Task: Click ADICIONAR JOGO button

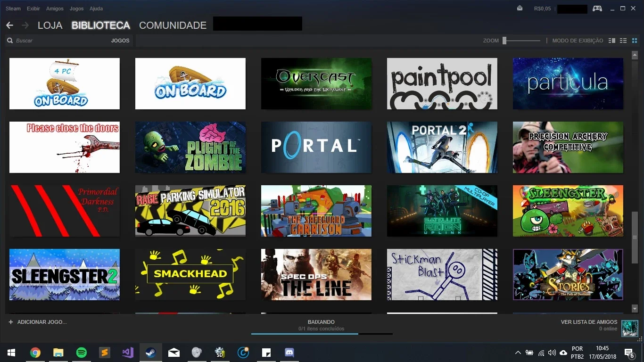Action: coord(38,322)
